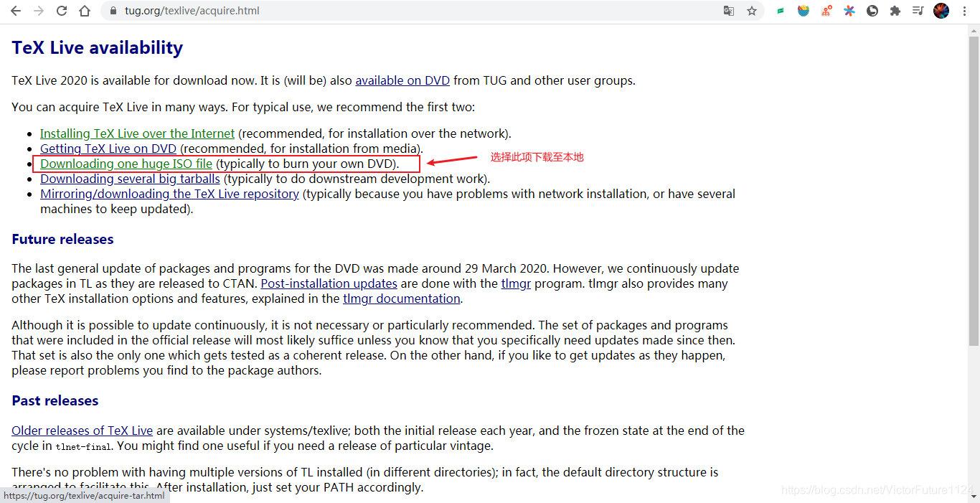This screenshot has height=503, width=980.
Task: Open the 'available on DVD' link
Action: coord(402,80)
